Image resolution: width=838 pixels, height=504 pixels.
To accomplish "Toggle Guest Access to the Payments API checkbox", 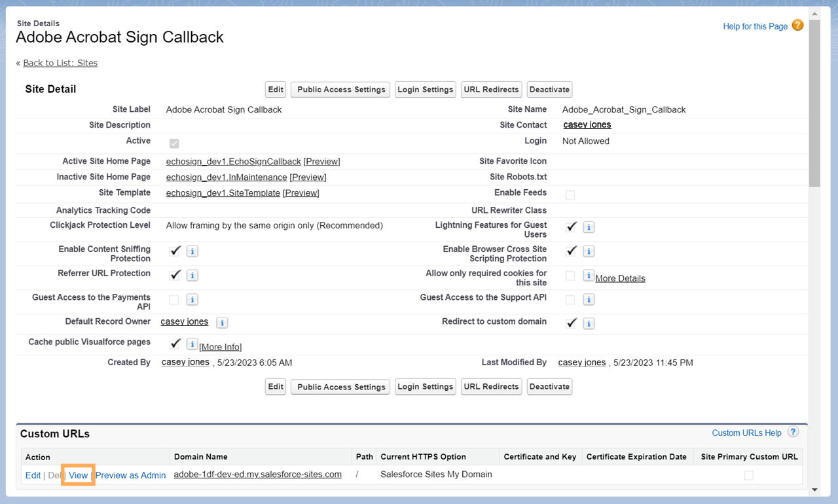I will click(173, 300).
